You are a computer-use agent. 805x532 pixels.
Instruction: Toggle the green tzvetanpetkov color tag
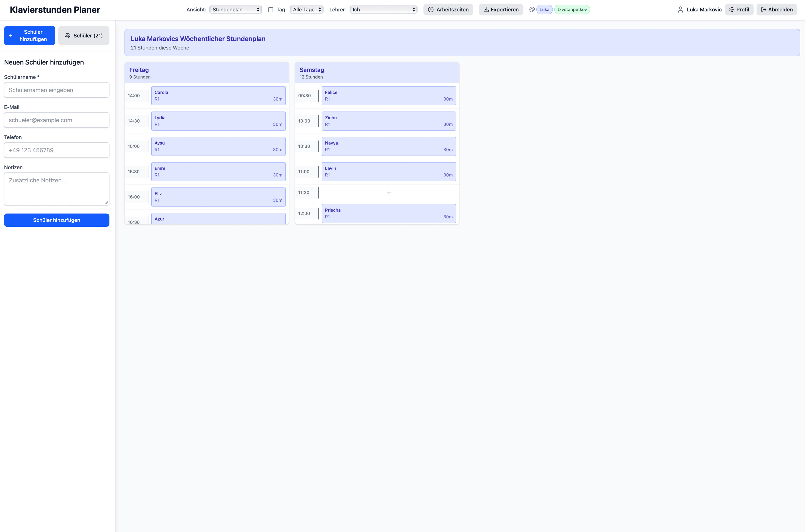(572, 9)
